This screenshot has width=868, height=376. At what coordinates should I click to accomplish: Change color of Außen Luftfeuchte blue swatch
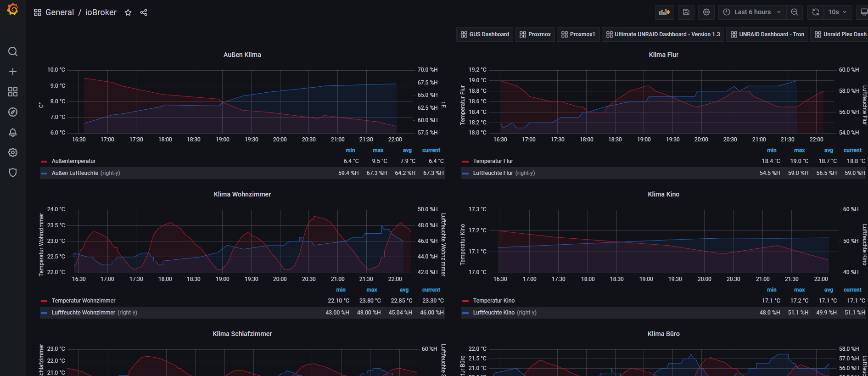tap(44, 174)
